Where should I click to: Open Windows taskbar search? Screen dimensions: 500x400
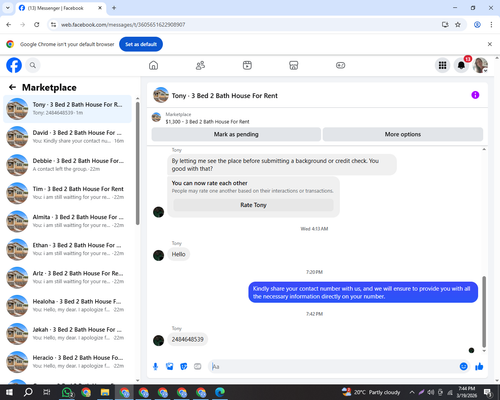tap(28, 392)
